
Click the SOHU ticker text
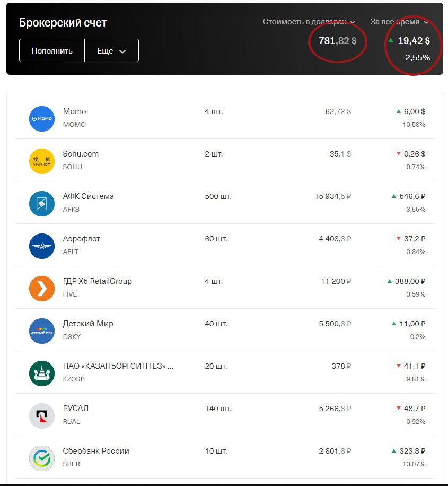(73, 167)
